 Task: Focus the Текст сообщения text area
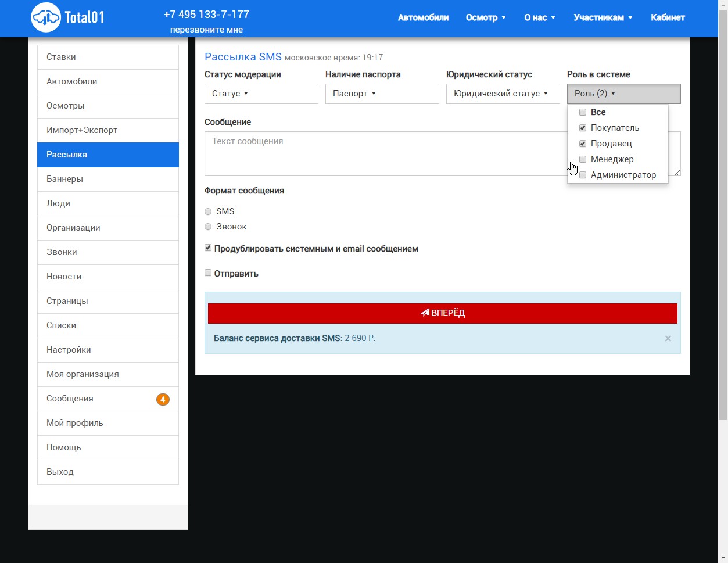[x=443, y=153]
